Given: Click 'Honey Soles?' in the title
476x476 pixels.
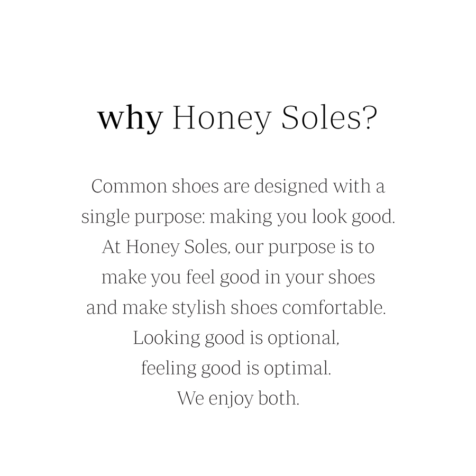Looking at the screenshot, I should (275, 118).
